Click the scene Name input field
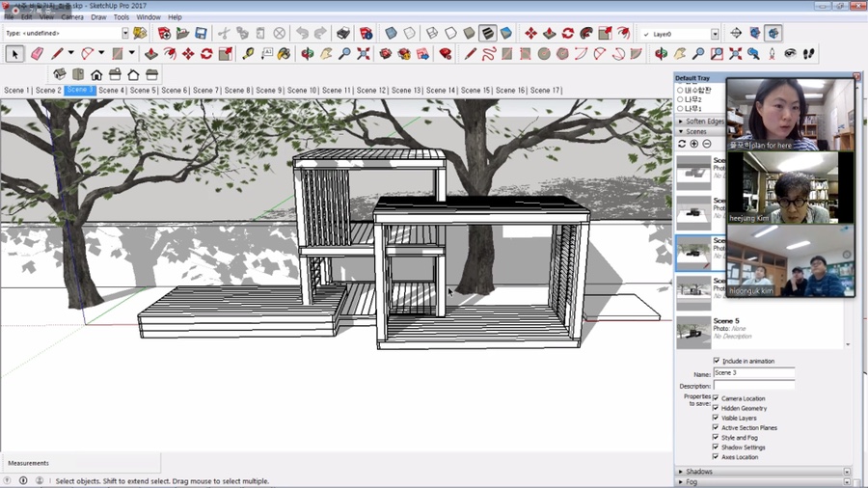This screenshot has height=488, width=868. coord(753,373)
